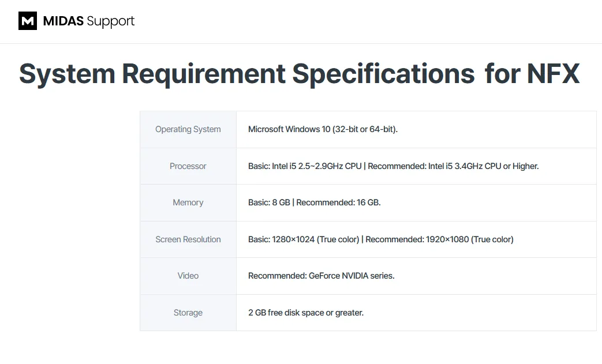Click the "(32-bit or 64-bit)" text
This screenshot has width=602, height=364.
365,129
